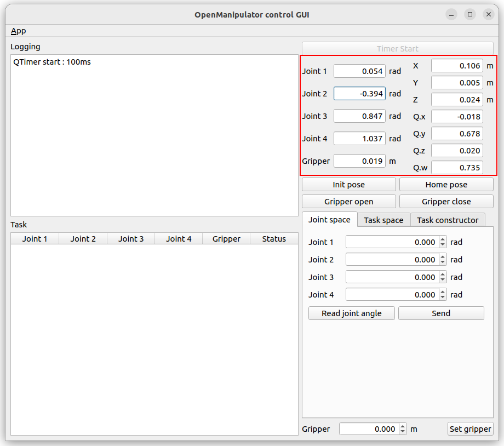Increase Joint 1 spinbox value with up arrow
Viewport: 504px width, 446px height.
443,239
